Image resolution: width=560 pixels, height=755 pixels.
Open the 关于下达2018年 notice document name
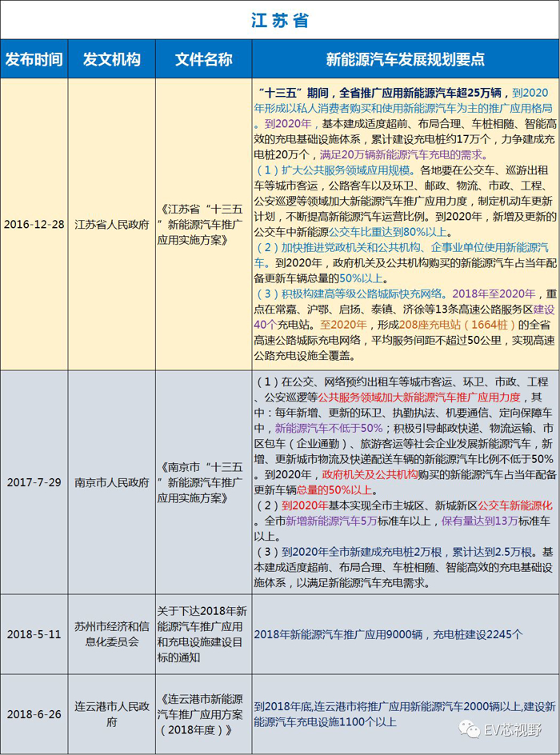(204, 634)
